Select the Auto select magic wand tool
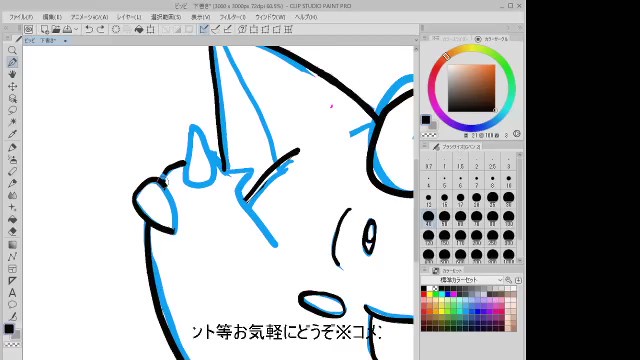 [12, 122]
